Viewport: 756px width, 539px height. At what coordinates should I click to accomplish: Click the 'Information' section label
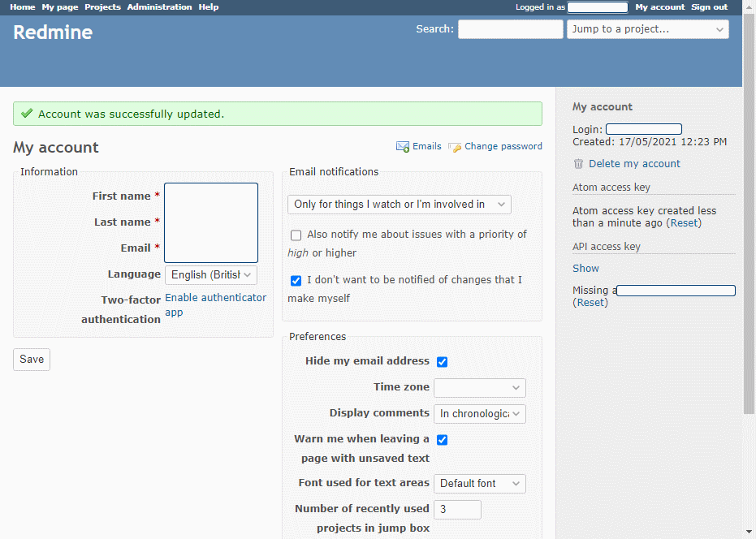coord(50,171)
